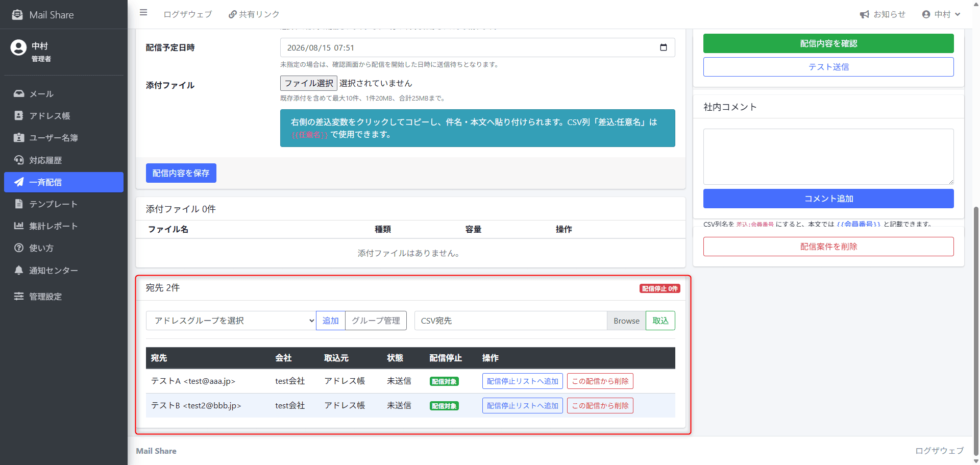Open 対応履歴 in the sidebar
The height and width of the screenshot is (465, 980).
click(64, 160)
